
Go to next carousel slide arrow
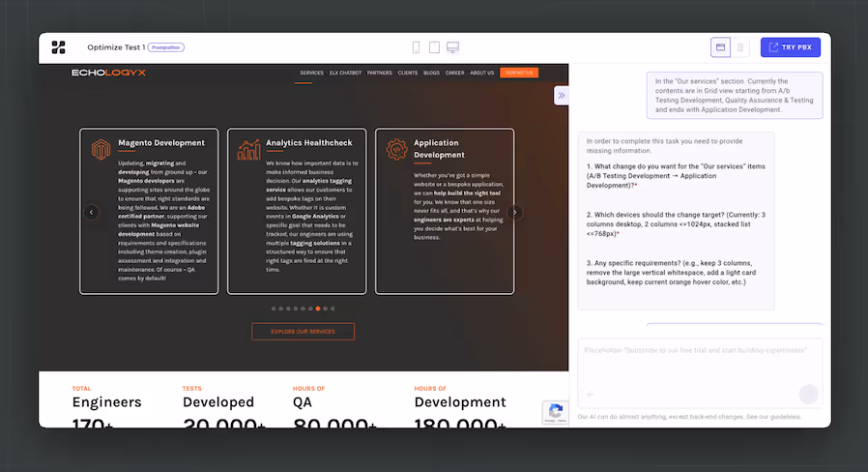click(515, 212)
